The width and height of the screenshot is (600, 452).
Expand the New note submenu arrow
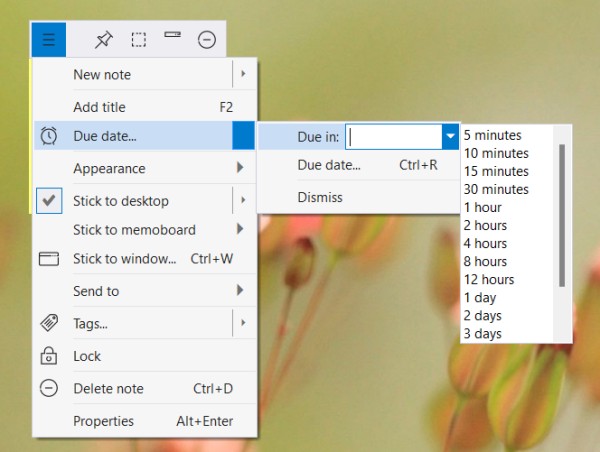[243, 73]
